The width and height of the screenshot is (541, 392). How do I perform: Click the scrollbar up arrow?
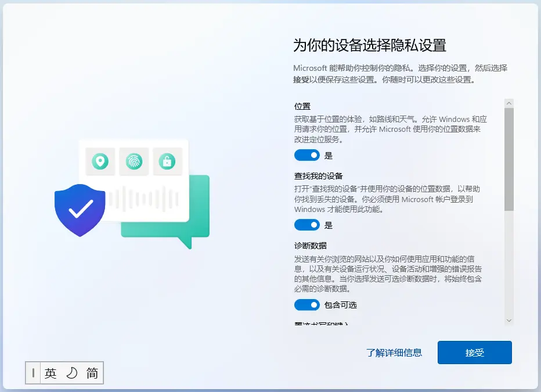509,103
